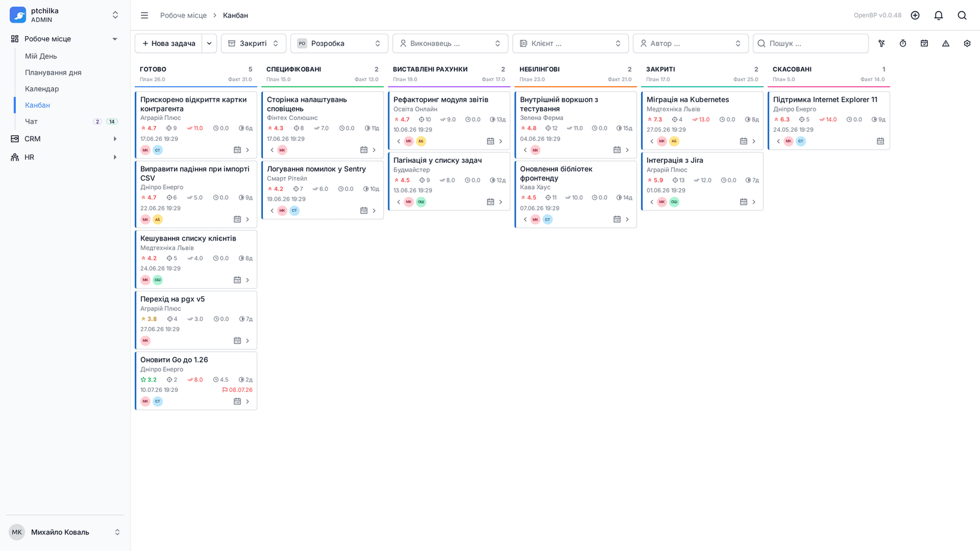The image size is (980, 551).
Task: Move 'Інтеграція з Jira' card to next column
Action: coord(754,202)
